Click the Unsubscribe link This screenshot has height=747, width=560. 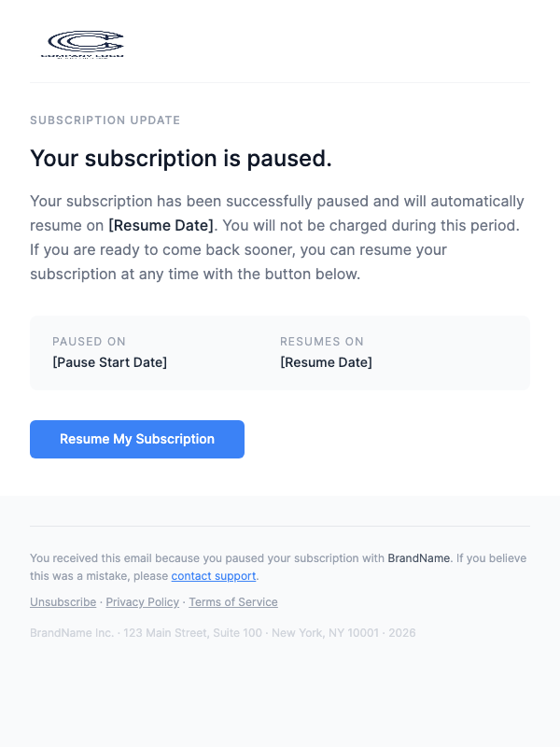(x=63, y=602)
